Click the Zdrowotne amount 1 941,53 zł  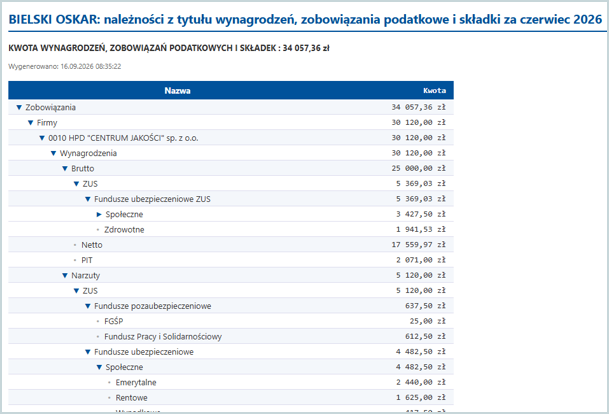[421, 230]
